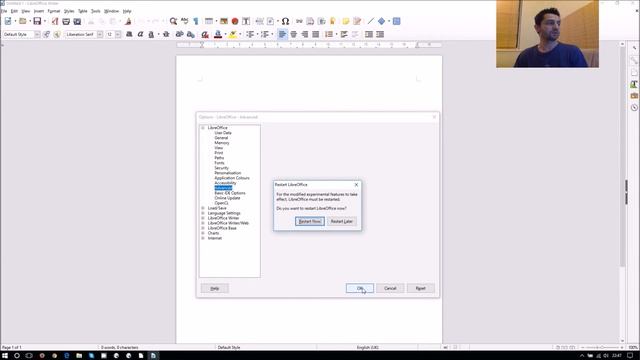Click the sidebar Navigator compass icon
The image size is (640, 360).
[x=634, y=107]
